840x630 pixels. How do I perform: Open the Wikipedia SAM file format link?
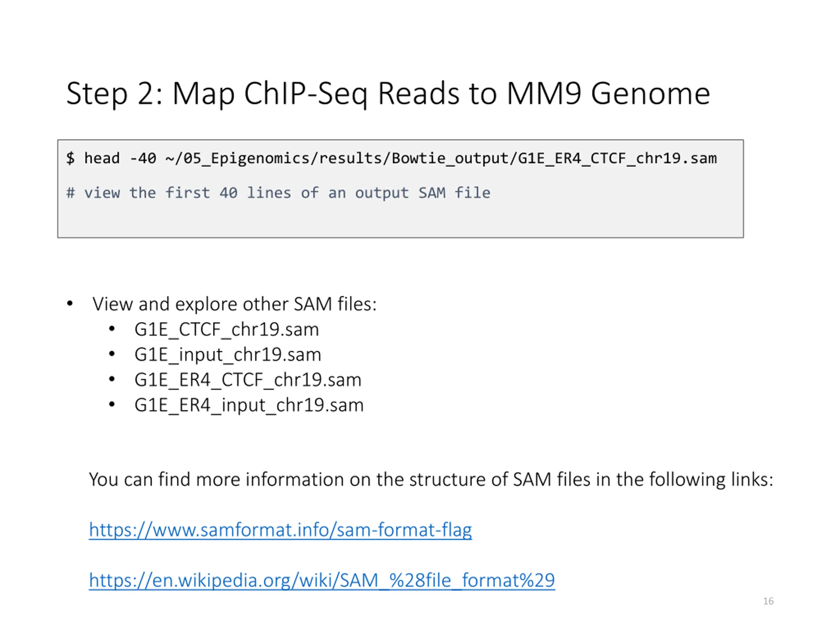click(x=322, y=580)
